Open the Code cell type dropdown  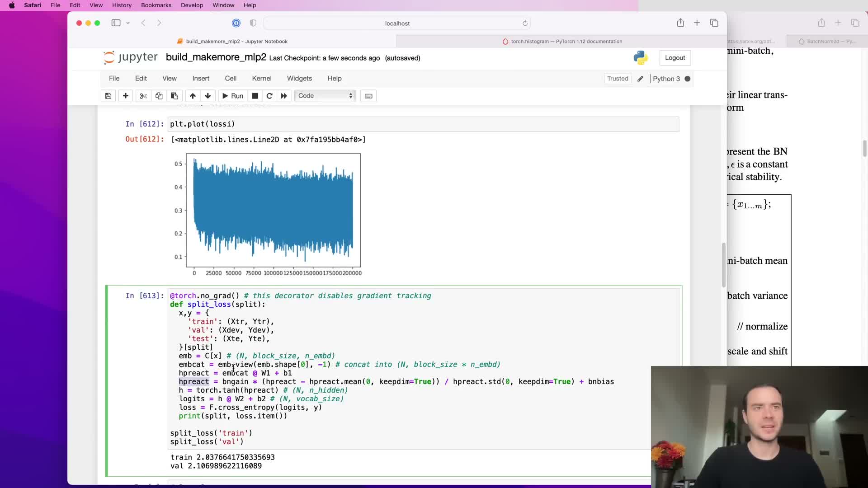(x=325, y=96)
